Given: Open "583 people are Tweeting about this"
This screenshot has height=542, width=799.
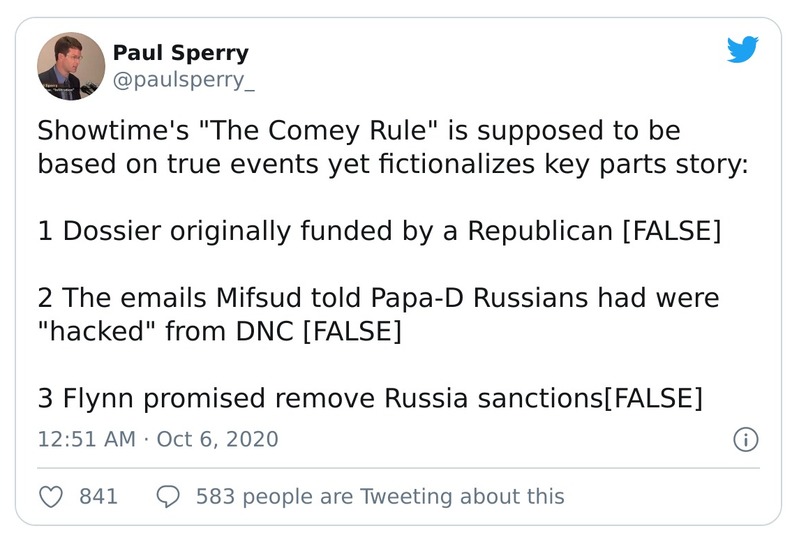Looking at the screenshot, I should (x=380, y=496).
